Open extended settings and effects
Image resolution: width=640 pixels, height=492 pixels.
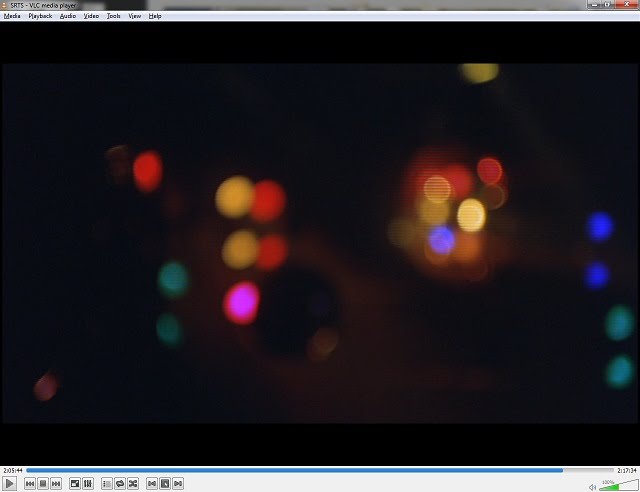click(x=88, y=484)
